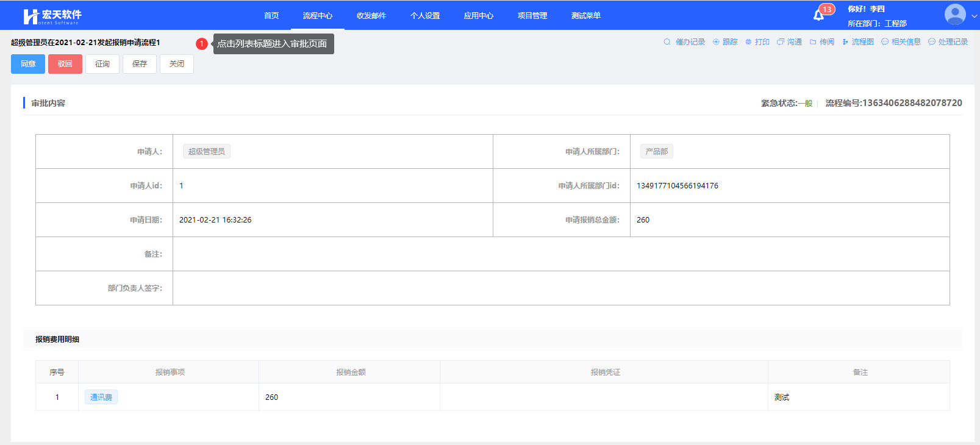Screen dimensions: 980x445
Task: Click the 宏天软件 logo
Action: (x=52, y=16)
